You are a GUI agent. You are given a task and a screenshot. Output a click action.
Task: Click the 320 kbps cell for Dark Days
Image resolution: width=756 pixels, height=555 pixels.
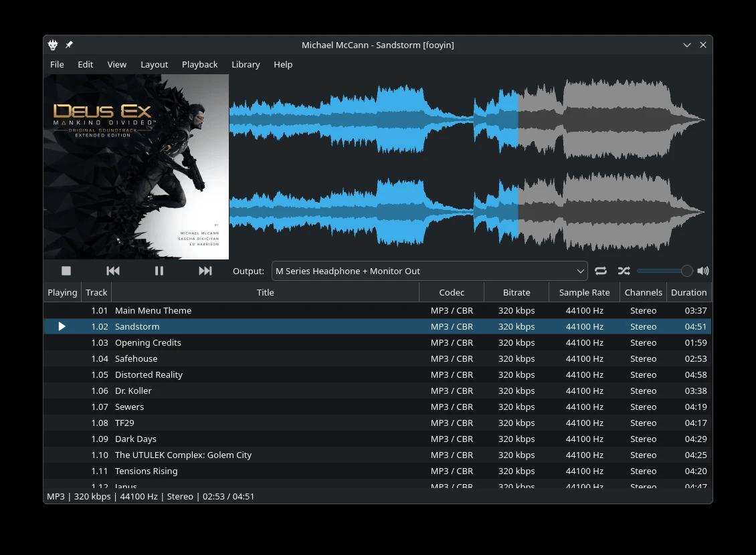coord(516,439)
